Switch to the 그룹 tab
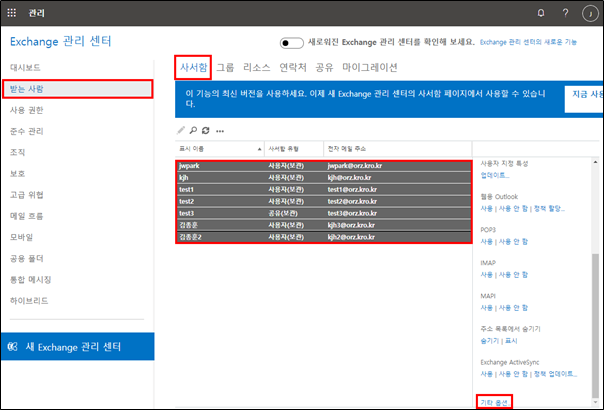This screenshot has height=410, width=604. (x=225, y=67)
